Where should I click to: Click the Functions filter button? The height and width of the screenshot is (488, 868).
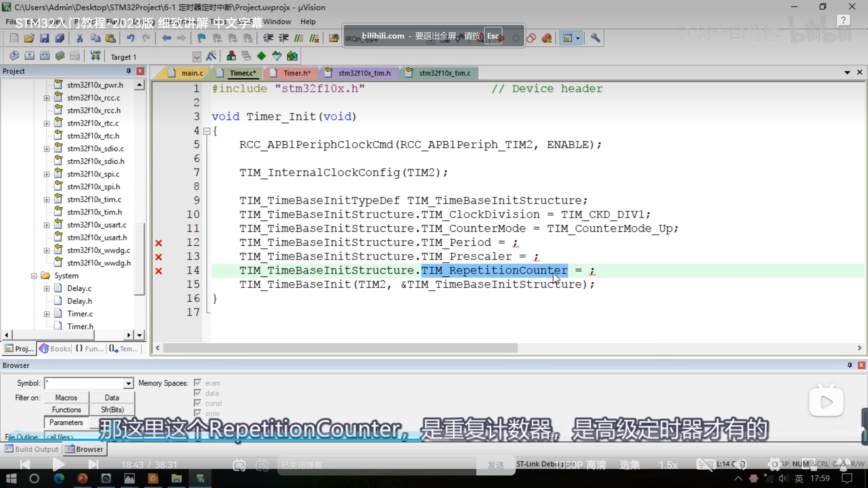point(66,410)
